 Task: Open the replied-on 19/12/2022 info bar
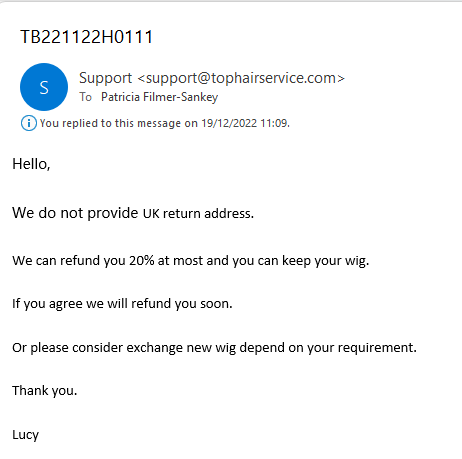coord(155,123)
